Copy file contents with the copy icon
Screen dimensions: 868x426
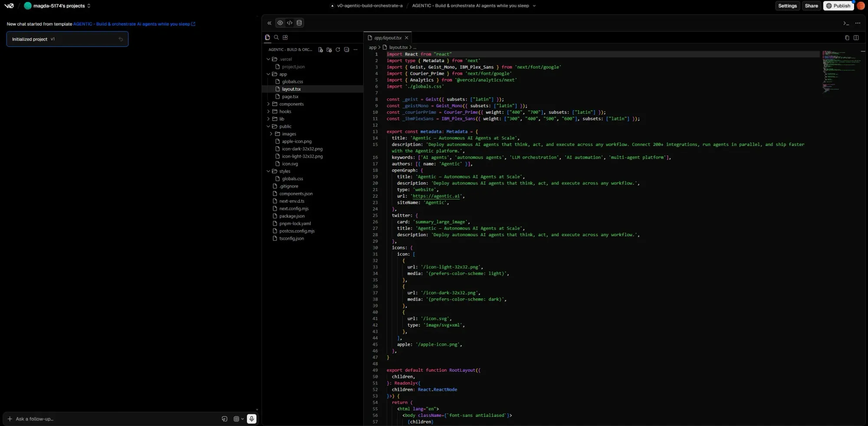(847, 38)
